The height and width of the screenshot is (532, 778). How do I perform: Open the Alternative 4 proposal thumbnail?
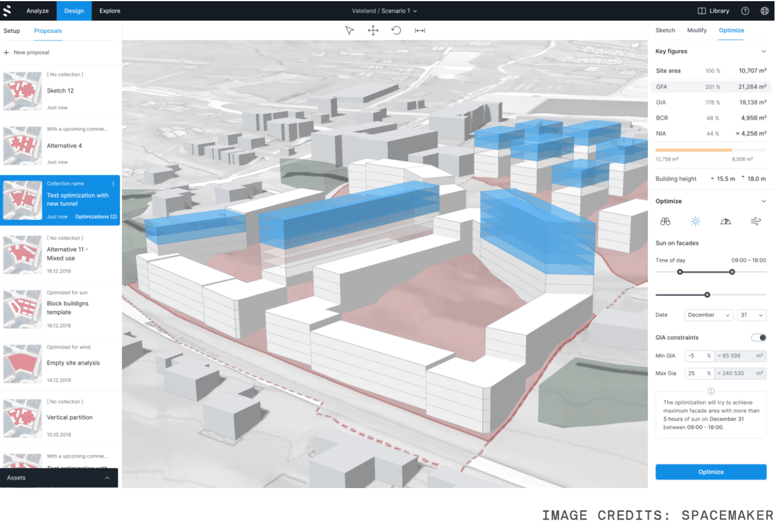click(x=23, y=145)
